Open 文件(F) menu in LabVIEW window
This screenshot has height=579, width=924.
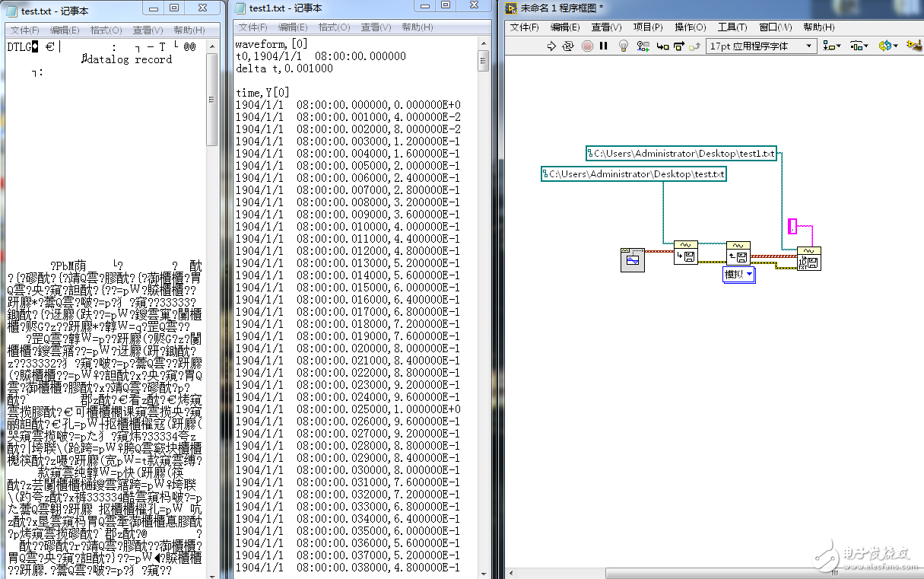click(524, 27)
